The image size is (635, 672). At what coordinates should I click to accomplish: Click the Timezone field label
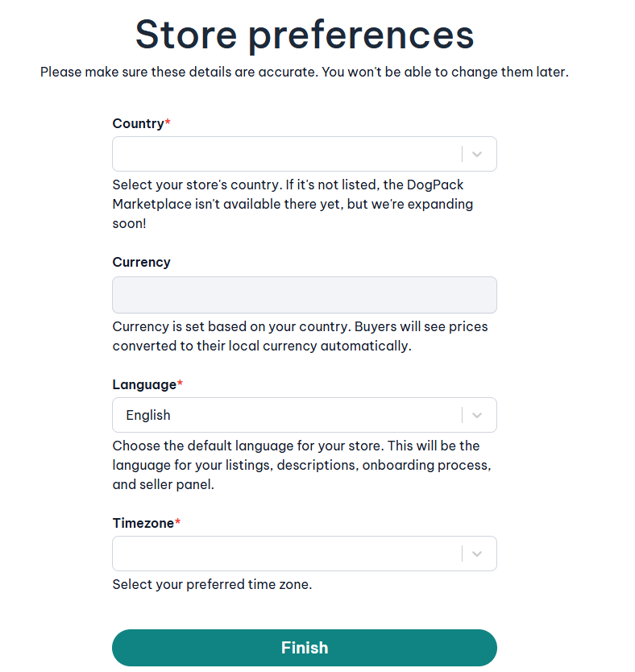(x=143, y=523)
